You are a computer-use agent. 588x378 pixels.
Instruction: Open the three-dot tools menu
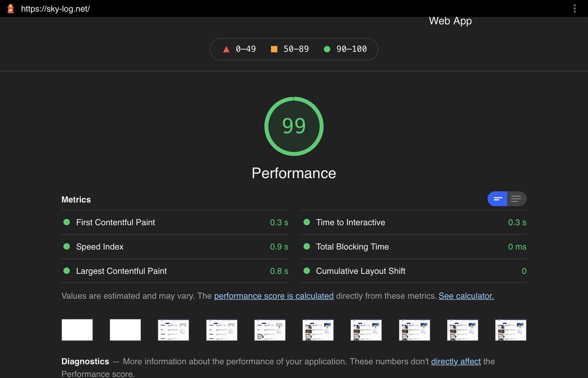pyautogui.click(x=575, y=9)
